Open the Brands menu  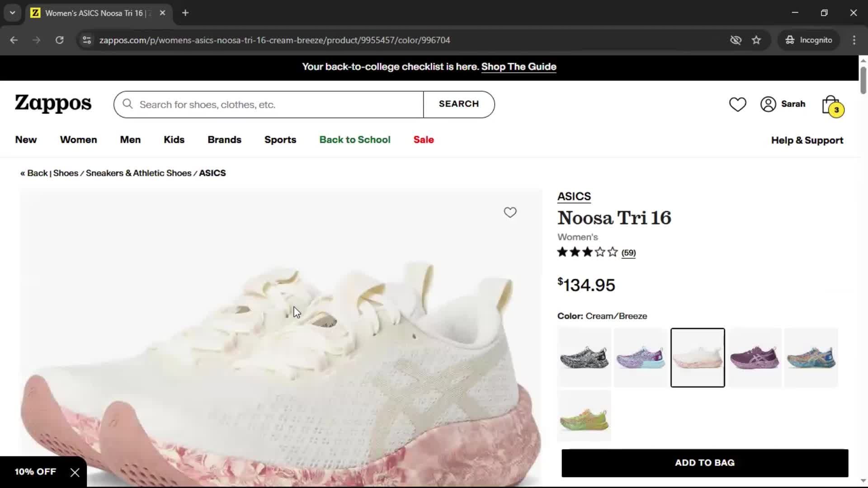pyautogui.click(x=224, y=140)
